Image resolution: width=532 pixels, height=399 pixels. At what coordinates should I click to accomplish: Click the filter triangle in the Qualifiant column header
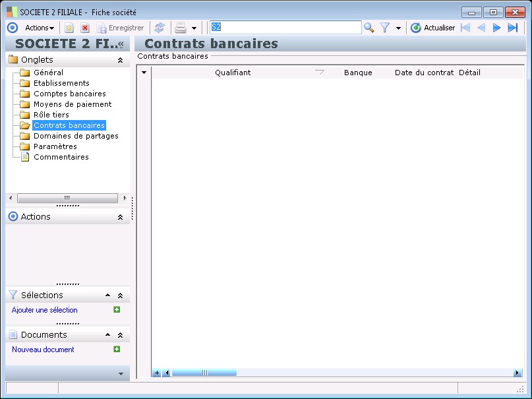coord(320,73)
